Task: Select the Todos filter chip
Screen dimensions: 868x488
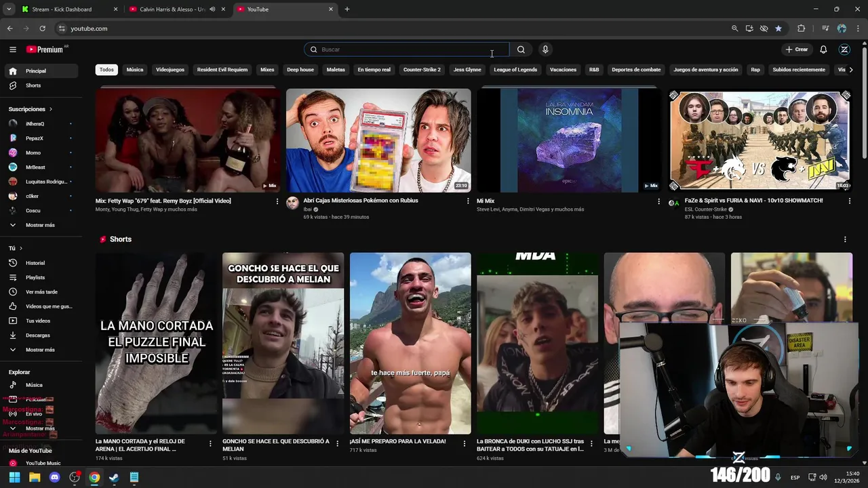Action: pyautogui.click(x=106, y=70)
